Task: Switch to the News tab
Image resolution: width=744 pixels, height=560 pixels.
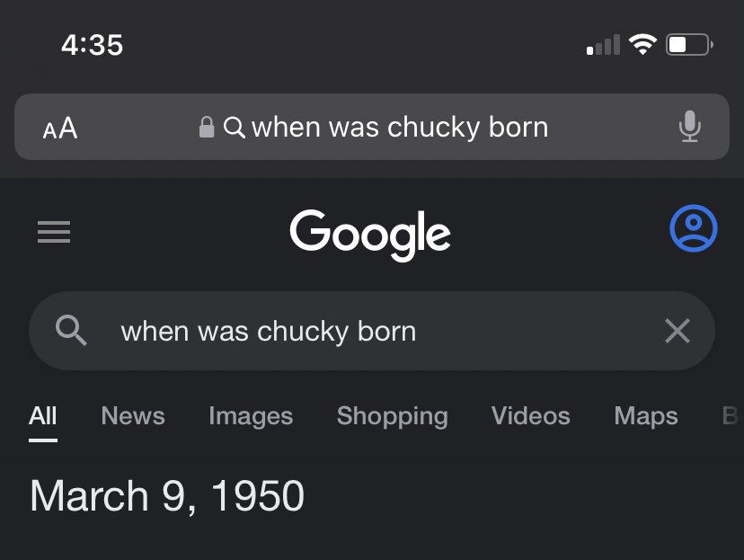Action: (133, 415)
